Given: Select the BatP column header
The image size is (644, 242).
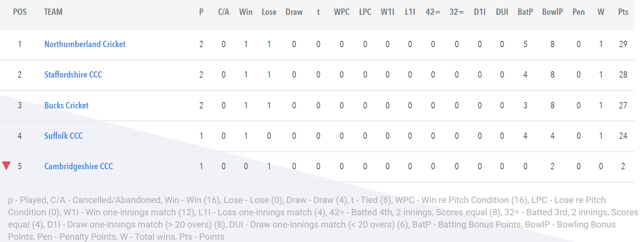Looking at the screenshot, I should [525, 12].
